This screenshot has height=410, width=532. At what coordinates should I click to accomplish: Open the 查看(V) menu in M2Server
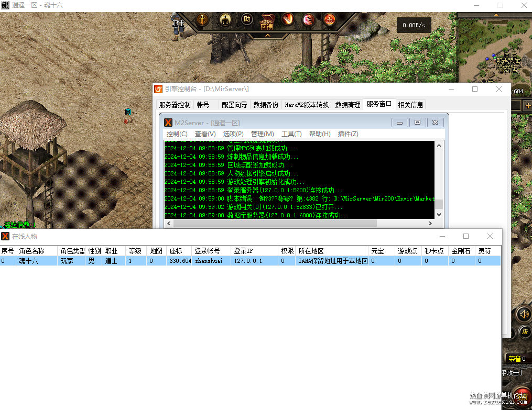(205, 134)
